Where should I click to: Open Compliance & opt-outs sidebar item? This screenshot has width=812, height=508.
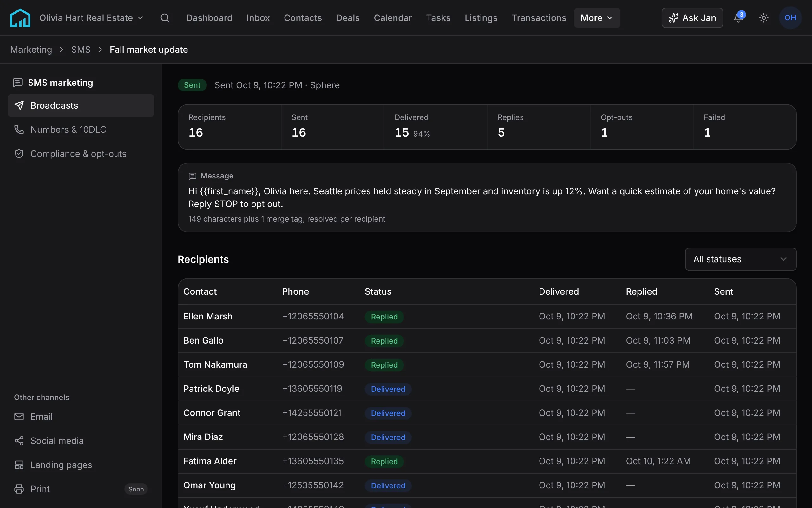[x=81, y=154]
